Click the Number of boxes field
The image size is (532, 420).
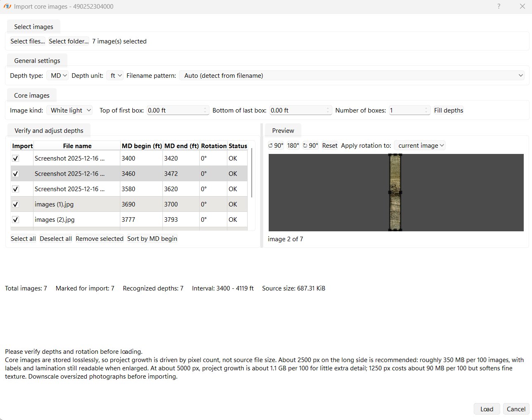tap(409, 110)
